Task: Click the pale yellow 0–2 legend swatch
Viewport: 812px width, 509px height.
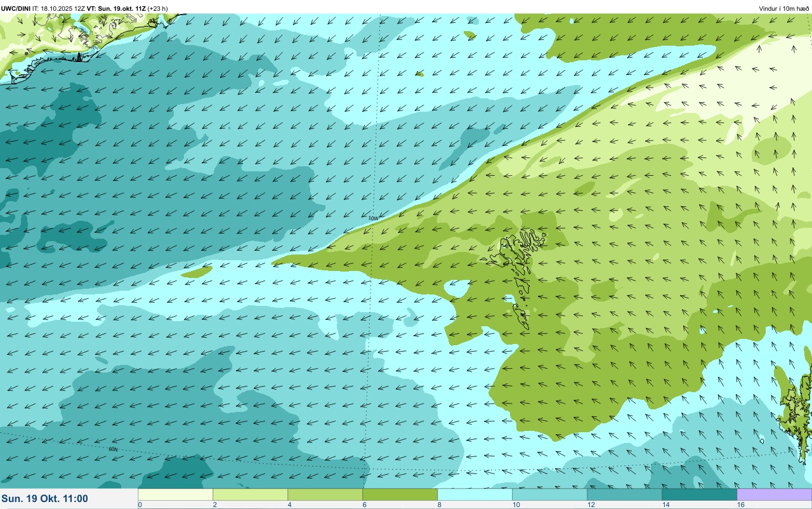Action: [x=176, y=494]
